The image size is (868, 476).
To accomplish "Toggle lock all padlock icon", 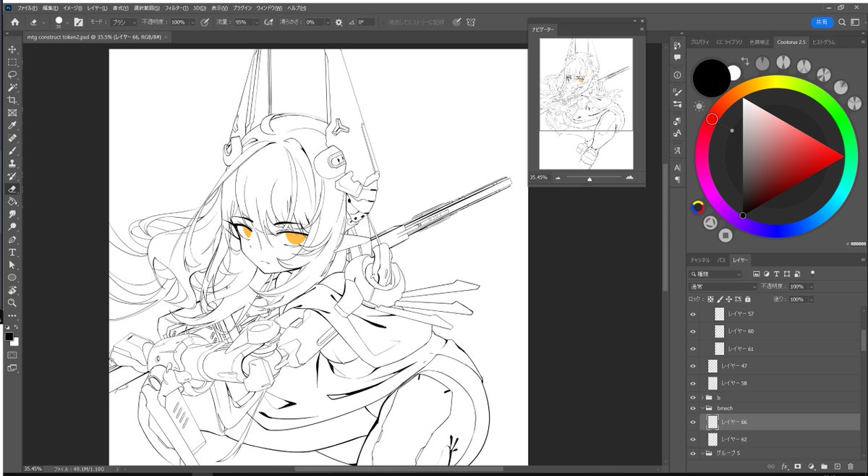I will point(747,299).
